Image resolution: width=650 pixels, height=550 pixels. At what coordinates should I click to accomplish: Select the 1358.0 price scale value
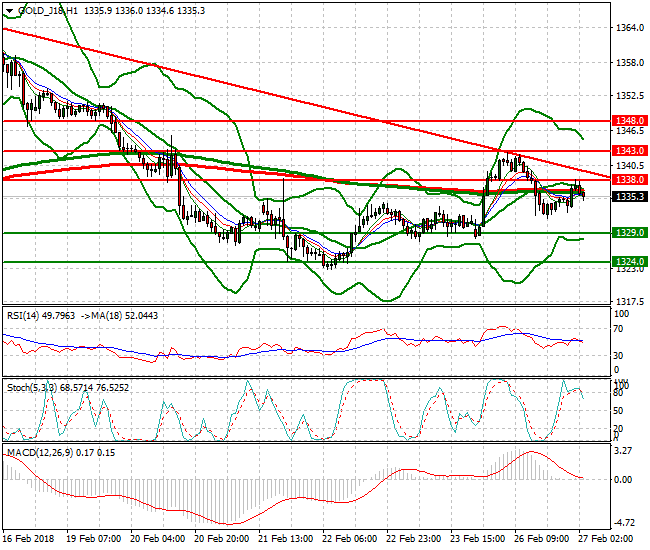click(x=630, y=63)
